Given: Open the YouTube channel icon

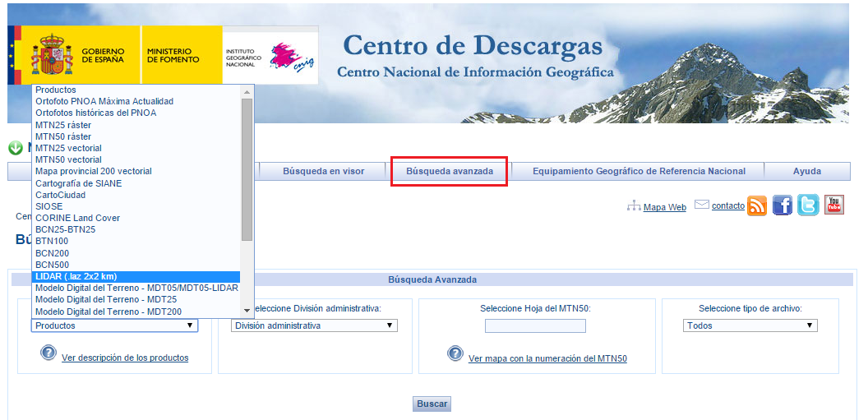Looking at the screenshot, I should (834, 205).
